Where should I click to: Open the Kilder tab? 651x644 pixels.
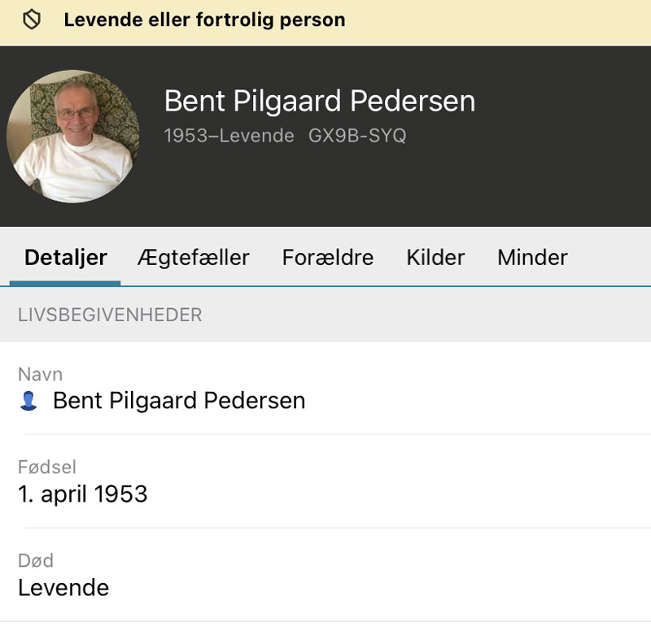tap(435, 257)
